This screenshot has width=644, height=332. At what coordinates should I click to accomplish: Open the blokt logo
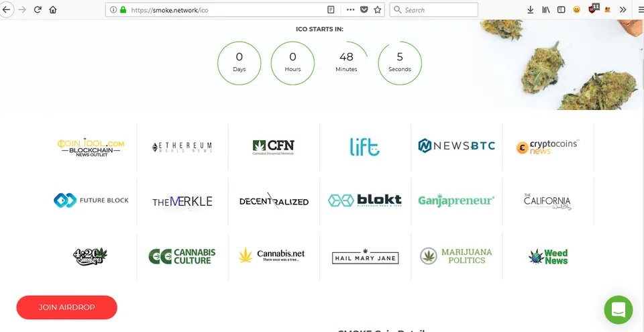365,201
